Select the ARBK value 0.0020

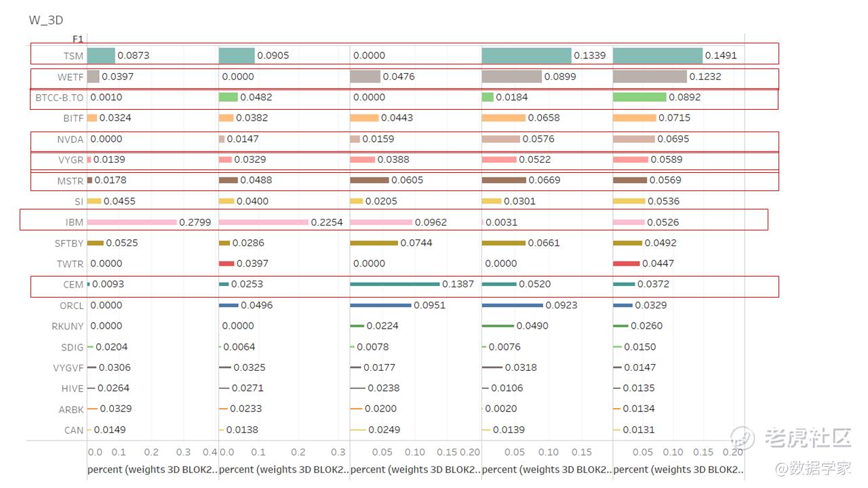pyautogui.click(x=501, y=409)
